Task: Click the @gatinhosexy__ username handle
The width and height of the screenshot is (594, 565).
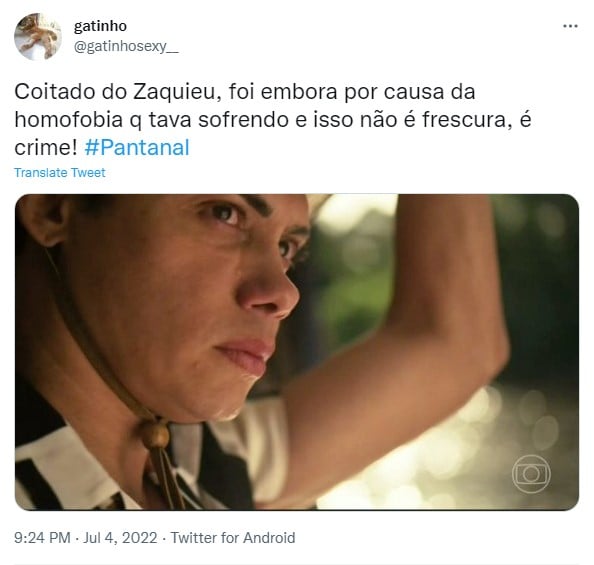Action: coord(126,47)
